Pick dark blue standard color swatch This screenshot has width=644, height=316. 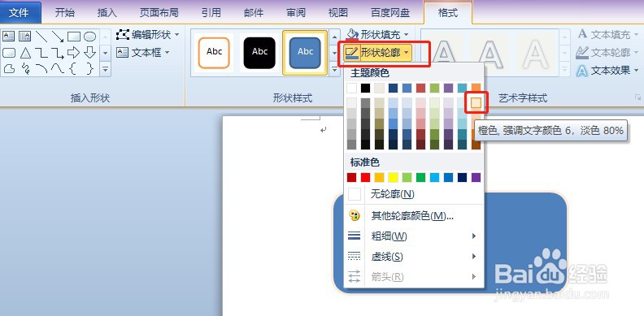(x=463, y=177)
